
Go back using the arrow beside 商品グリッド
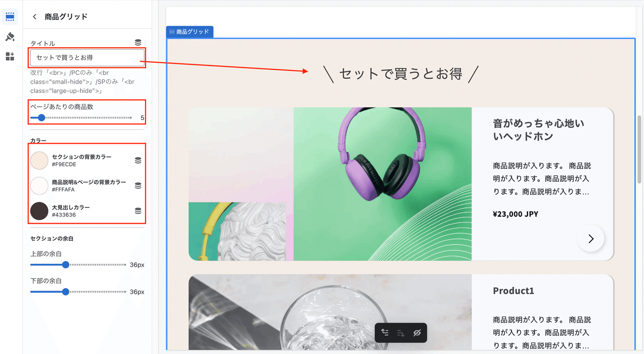[35, 17]
